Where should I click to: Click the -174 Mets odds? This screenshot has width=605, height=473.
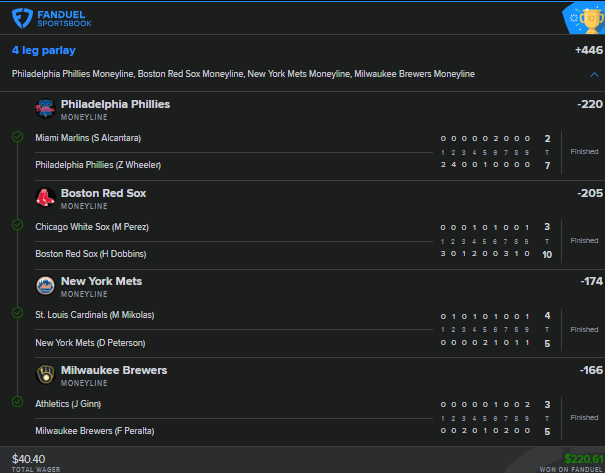pos(591,281)
